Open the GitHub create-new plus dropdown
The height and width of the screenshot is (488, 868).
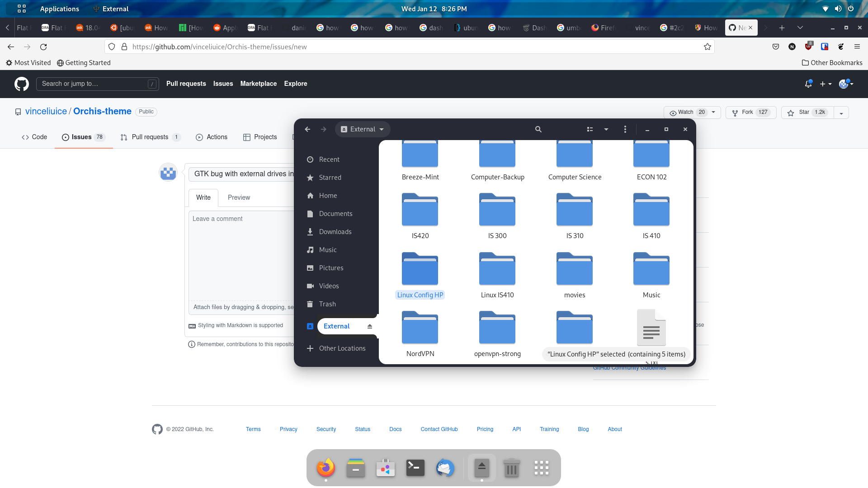(826, 84)
